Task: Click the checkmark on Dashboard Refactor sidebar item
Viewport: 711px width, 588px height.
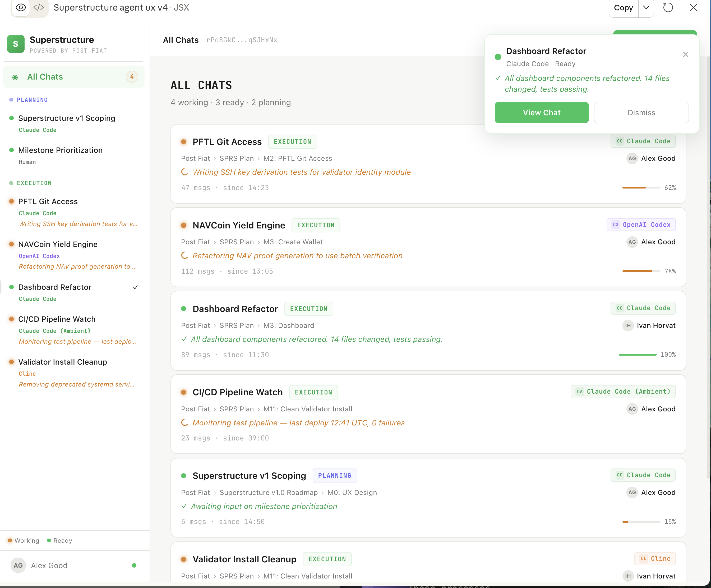Action: [x=135, y=287]
